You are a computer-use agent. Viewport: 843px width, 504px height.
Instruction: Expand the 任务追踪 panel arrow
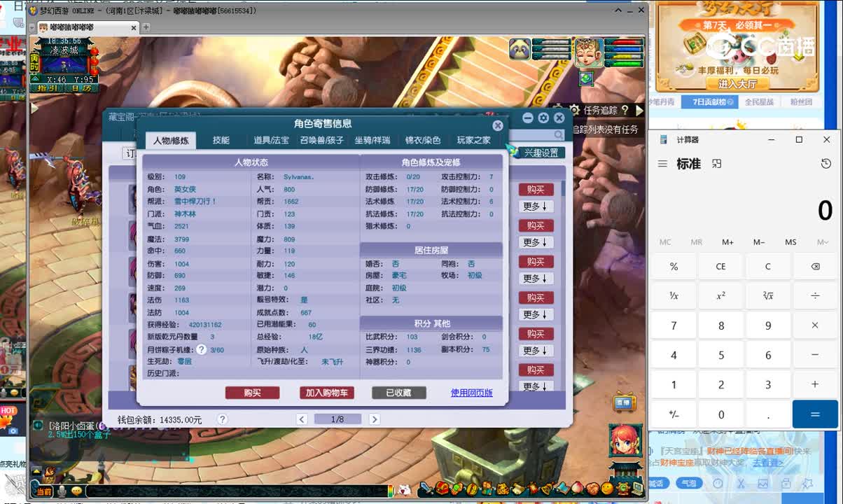tap(639, 110)
